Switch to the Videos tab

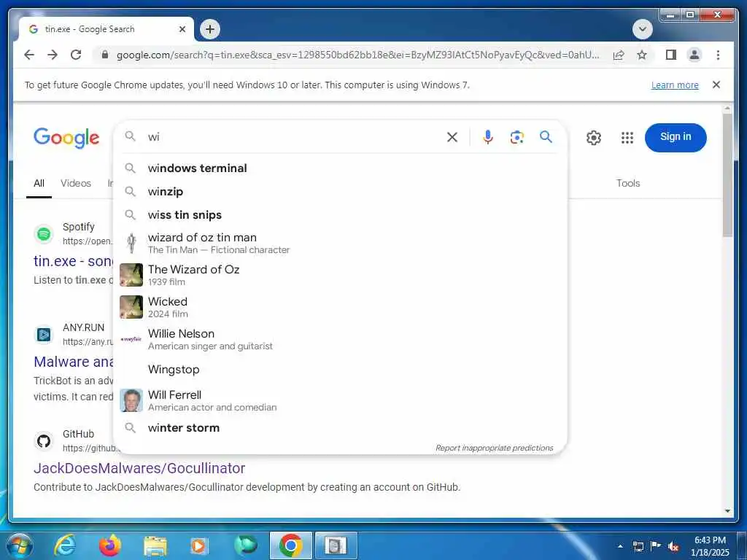[x=76, y=183]
